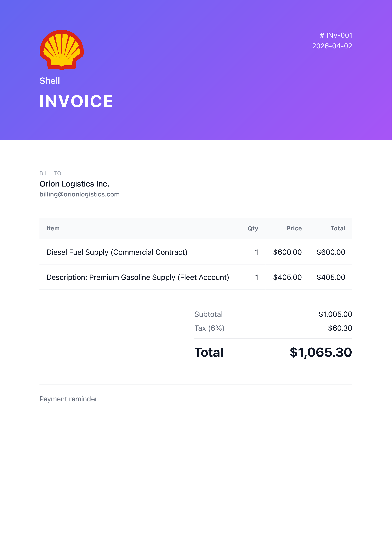The image size is (392, 554).
Task: Click the Orion Logistics Inc. client name
Action: (x=74, y=184)
